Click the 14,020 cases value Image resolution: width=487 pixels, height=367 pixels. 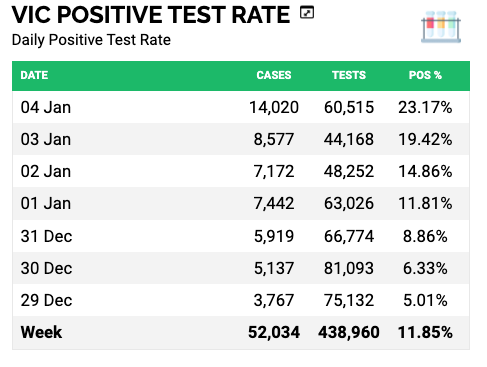coord(274,108)
